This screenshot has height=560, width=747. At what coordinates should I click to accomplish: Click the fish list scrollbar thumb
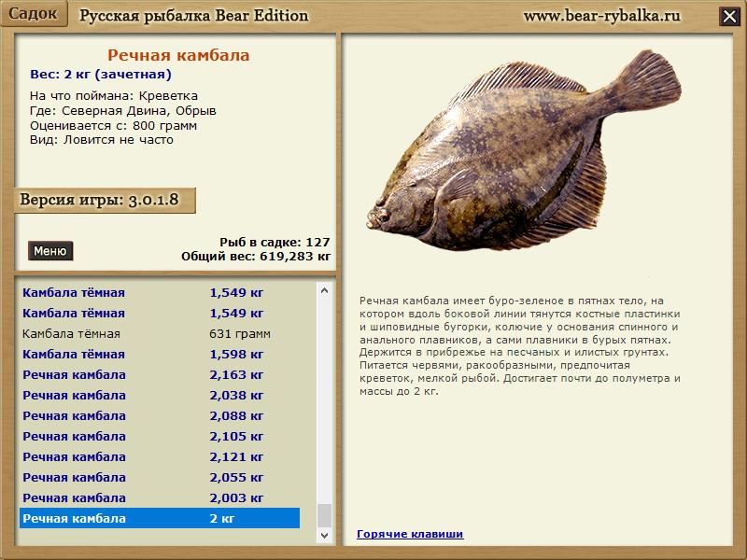(x=324, y=514)
